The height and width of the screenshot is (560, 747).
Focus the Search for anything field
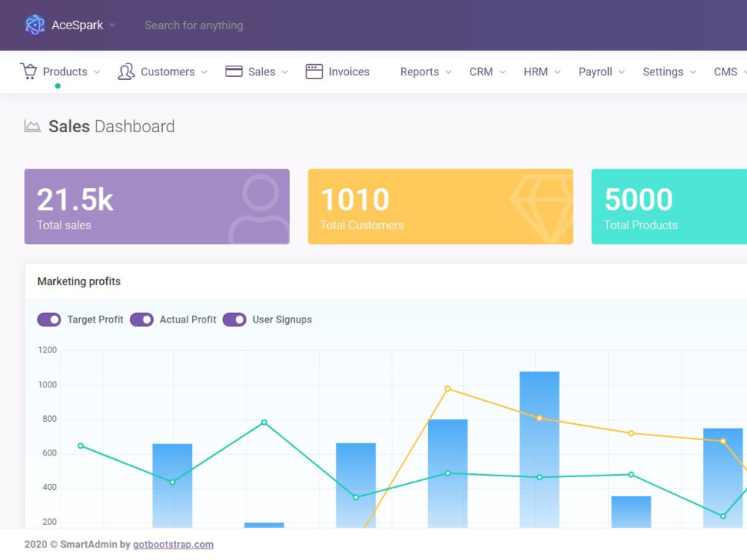(194, 25)
